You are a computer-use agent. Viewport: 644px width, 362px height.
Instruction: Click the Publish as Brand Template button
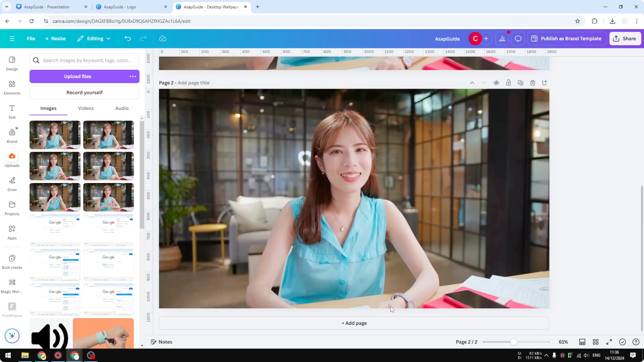coord(567,38)
